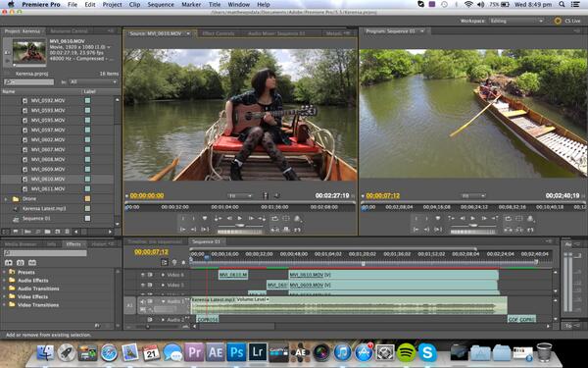588x368 pixels.
Task: Toggle track output eye for Video 6
Action: (142, 275)
